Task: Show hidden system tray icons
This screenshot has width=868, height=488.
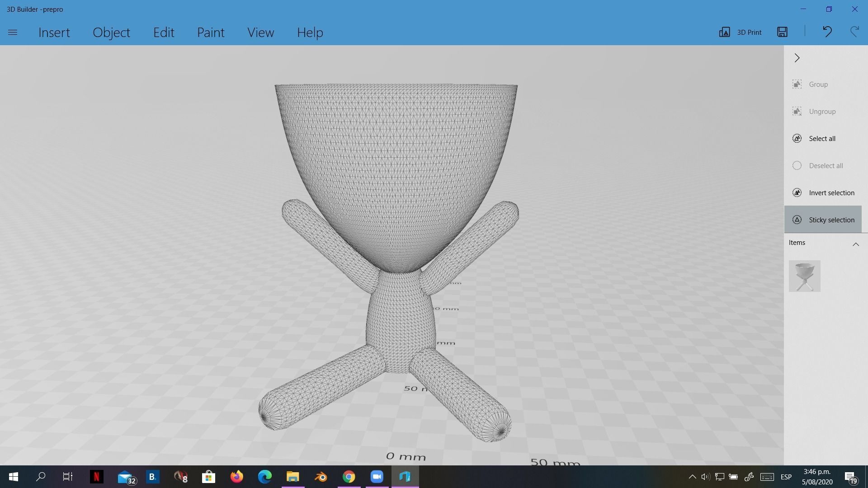Action: (x=692, y=477)
